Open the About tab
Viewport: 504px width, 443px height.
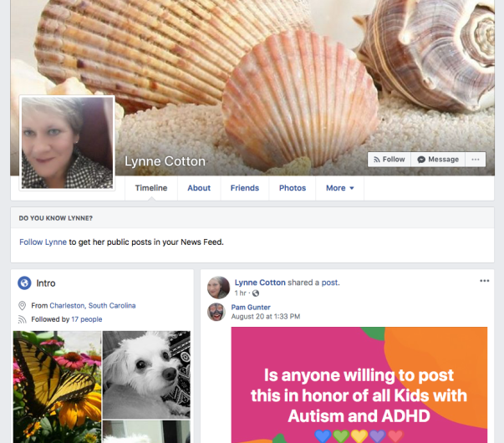pos(199,188)
